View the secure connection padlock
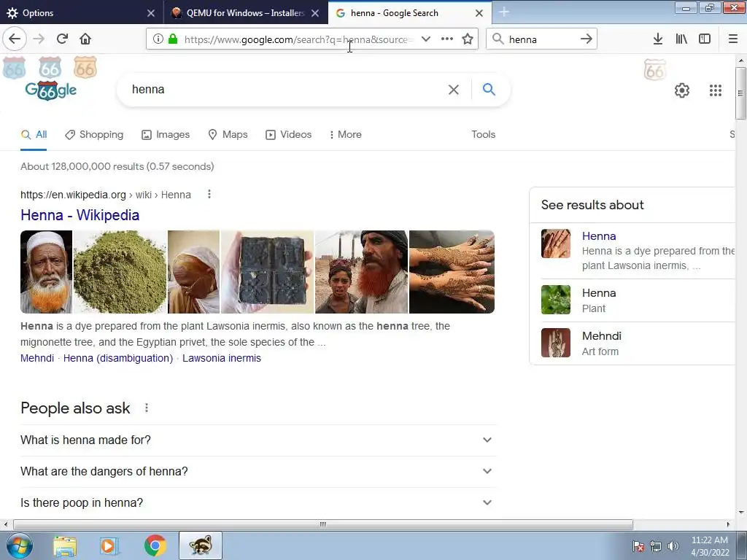The width and height of the screenshot is (747, 560). tap(173, 39)
